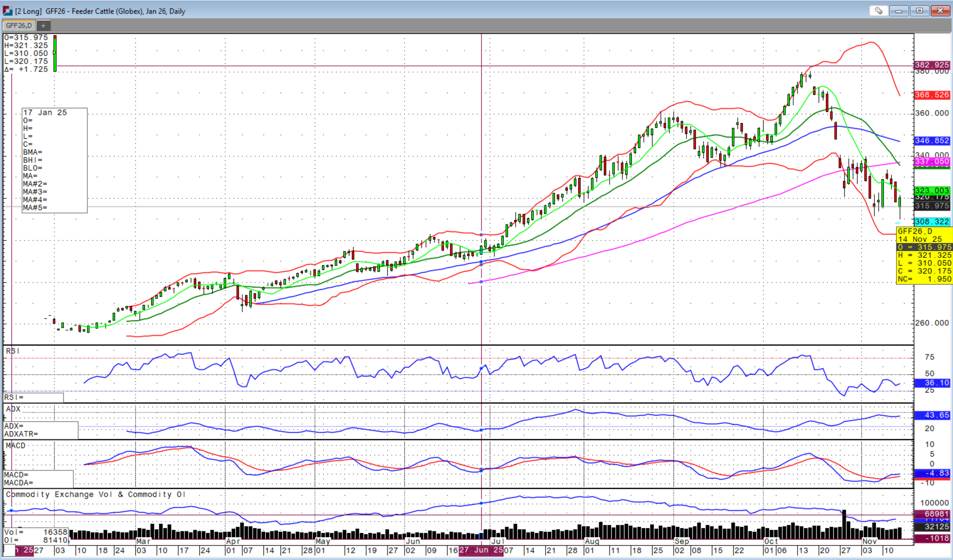Select the GFF26,D chart tab
This screenshot has width=953, height=560.
[19, 26]
